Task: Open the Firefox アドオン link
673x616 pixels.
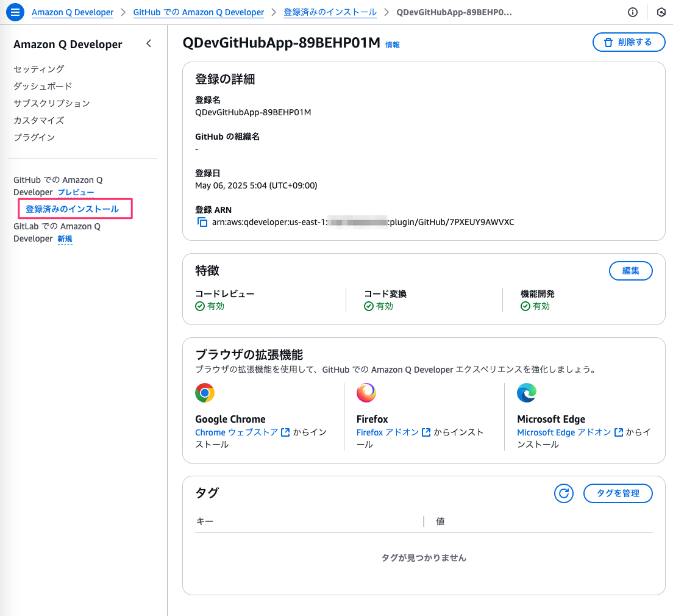Action: (x=388, y=432)
